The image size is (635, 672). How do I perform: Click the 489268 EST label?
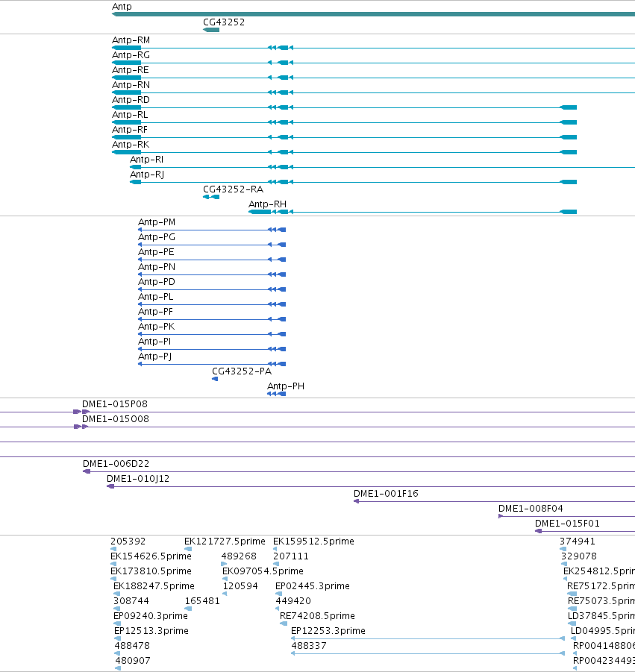[x=239, y=556]
